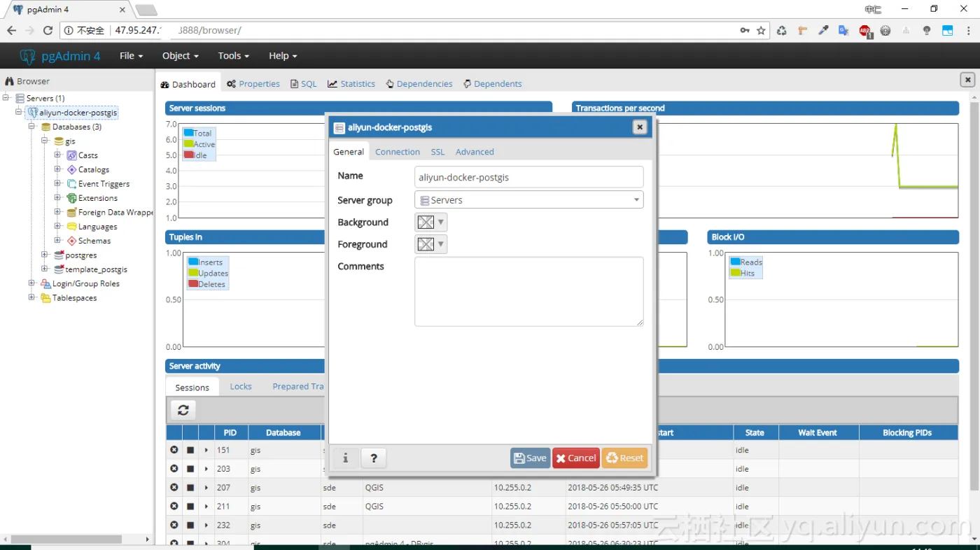This screenshot has height=550, width=980.
Task: Open the File menu
Action: point(132,56)
